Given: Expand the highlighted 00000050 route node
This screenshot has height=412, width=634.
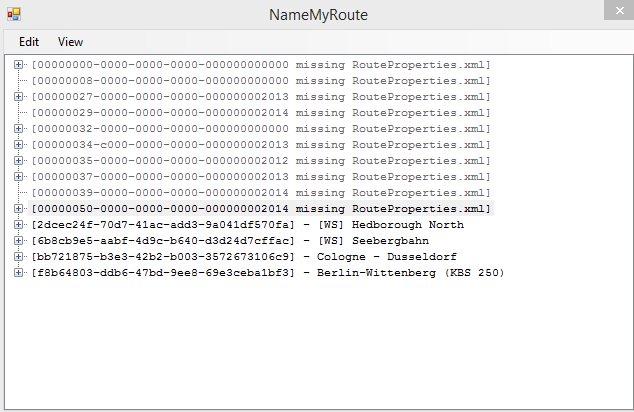Looking at the screenshot, I should tap(20, 209).
